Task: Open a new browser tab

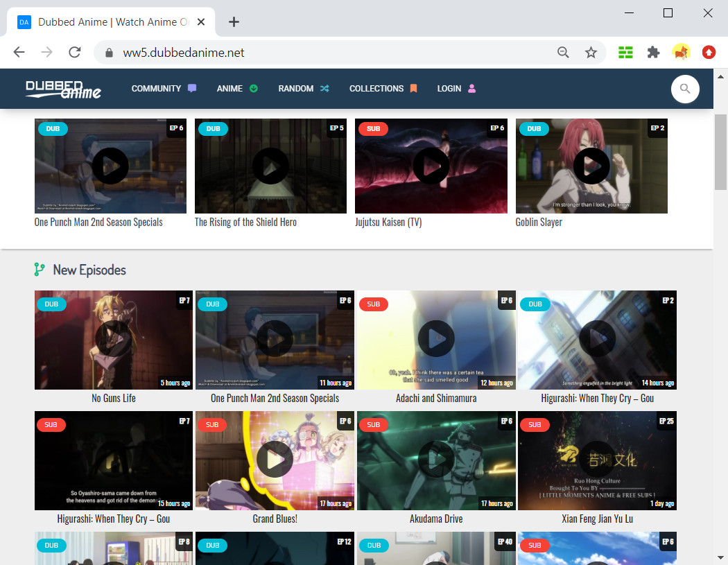Action: pos(234,21)
